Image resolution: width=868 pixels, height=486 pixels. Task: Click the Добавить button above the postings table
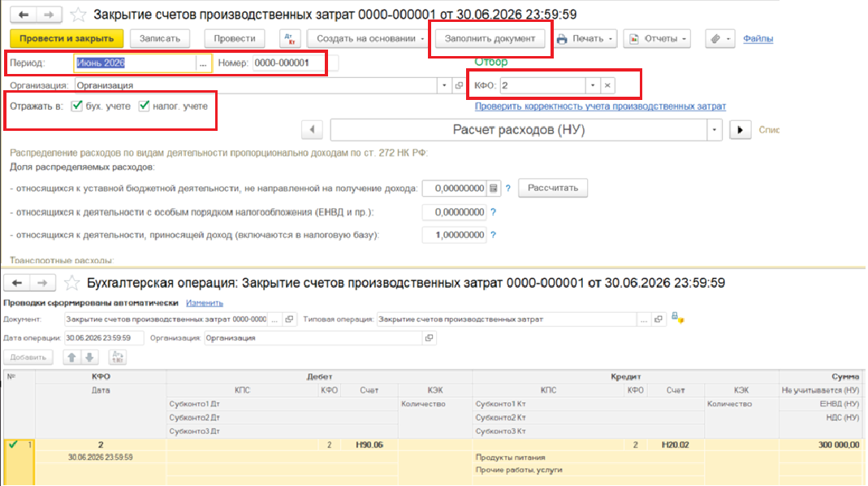(28, 358)
